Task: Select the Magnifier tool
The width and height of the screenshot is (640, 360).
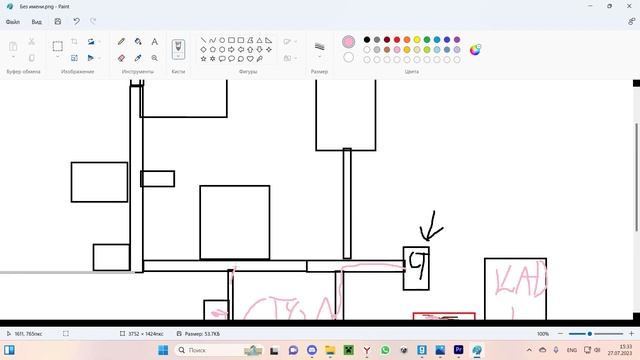Action: (154, 58)
